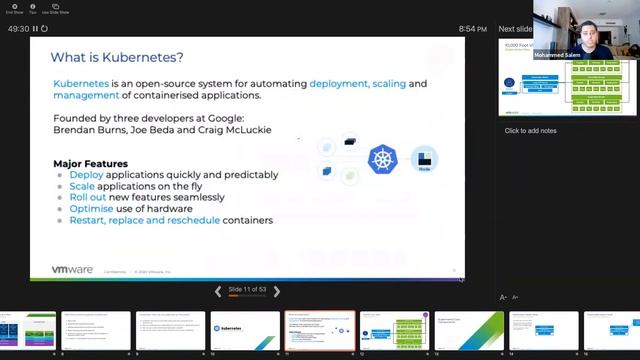The width and height of the screenshot is (640, 360).
Task: Click the vmware logo on the slide
Action: pos(72,270)
